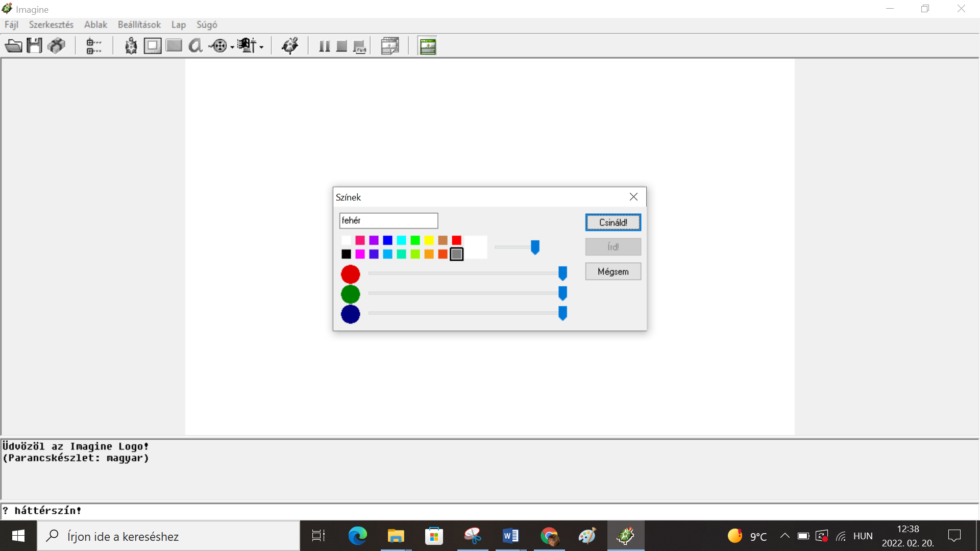Click the red channel slider handle
Viewport: 980px width, 551px height.
pos(562,273)
